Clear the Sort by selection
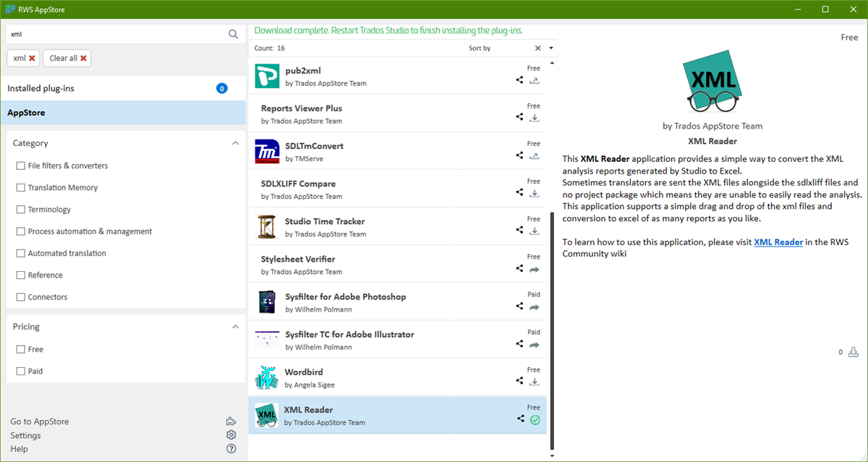 point(537,48)
